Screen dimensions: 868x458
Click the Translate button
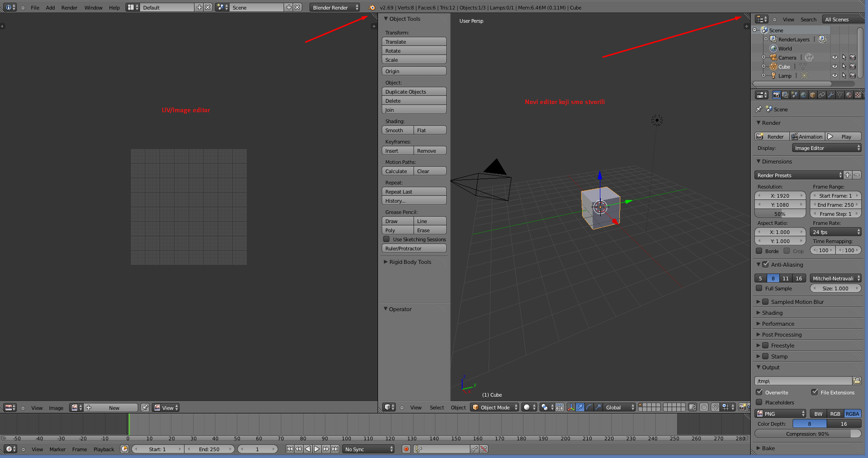coord(414,41)
